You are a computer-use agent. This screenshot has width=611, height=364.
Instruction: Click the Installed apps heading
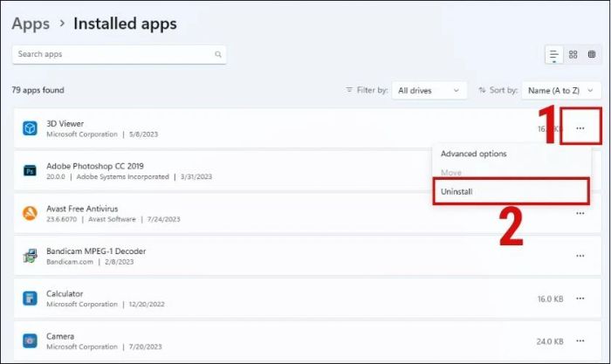[x=125, y=24]
